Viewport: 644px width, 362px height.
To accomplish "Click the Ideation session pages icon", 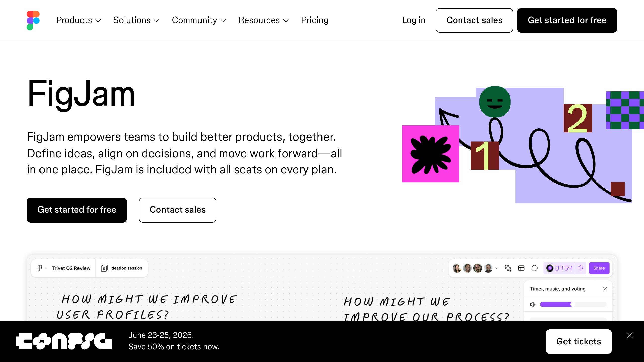I will pyautogui.click(x=104, y=268).
